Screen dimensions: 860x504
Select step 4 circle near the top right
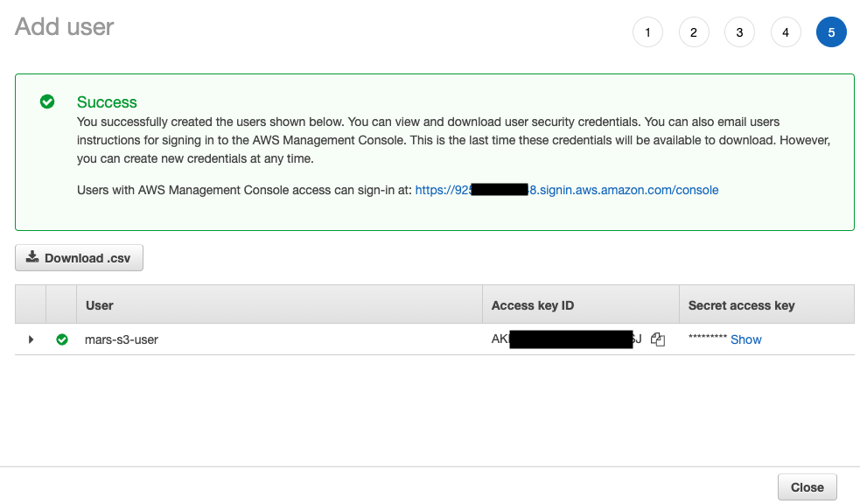(x=786, y=31)
